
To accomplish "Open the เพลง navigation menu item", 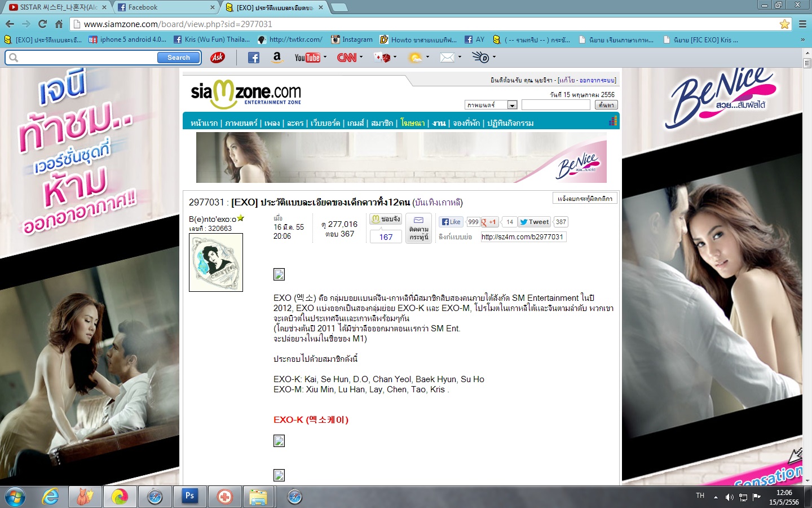I will [x=272, y=123].
